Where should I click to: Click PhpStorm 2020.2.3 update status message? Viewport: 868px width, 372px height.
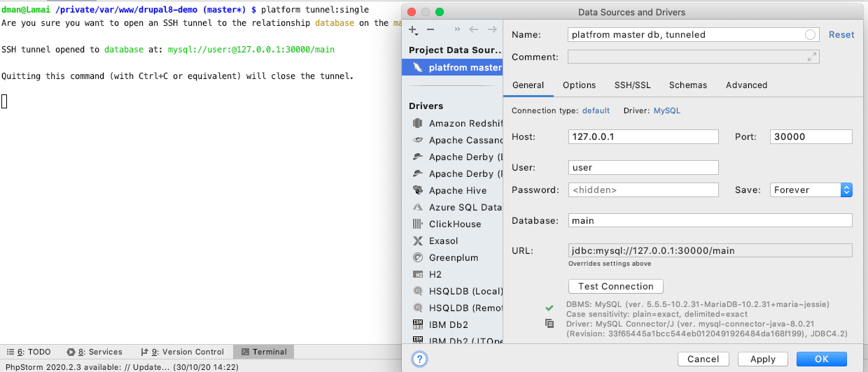point(122,366)
